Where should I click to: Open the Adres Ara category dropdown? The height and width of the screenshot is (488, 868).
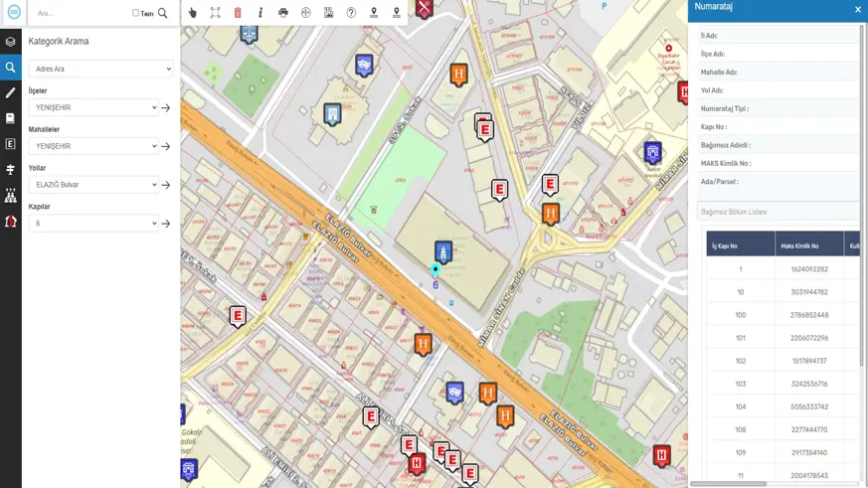[100, 70]
